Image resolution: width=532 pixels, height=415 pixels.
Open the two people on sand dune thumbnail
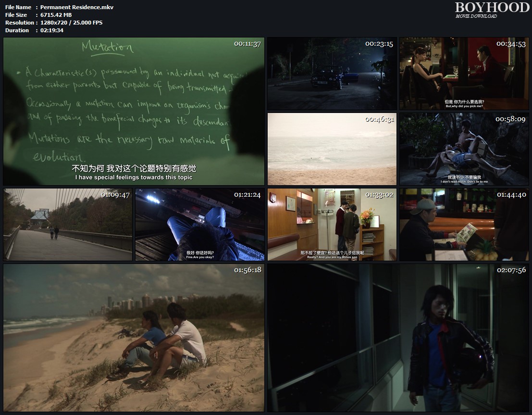[134, 338]
